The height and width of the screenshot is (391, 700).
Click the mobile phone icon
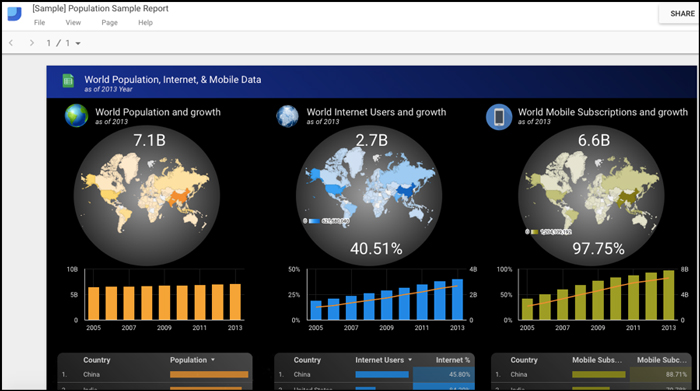[499, 117]
